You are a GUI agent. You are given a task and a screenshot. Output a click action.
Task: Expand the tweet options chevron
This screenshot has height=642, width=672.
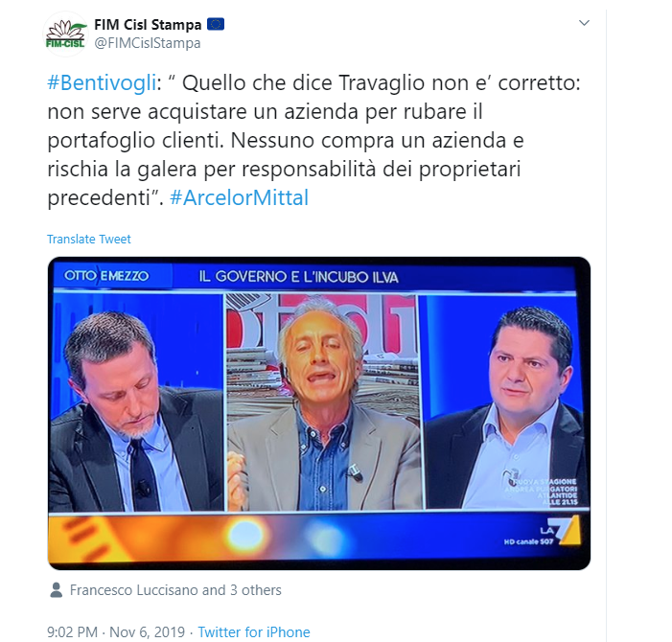click(584, 23)
